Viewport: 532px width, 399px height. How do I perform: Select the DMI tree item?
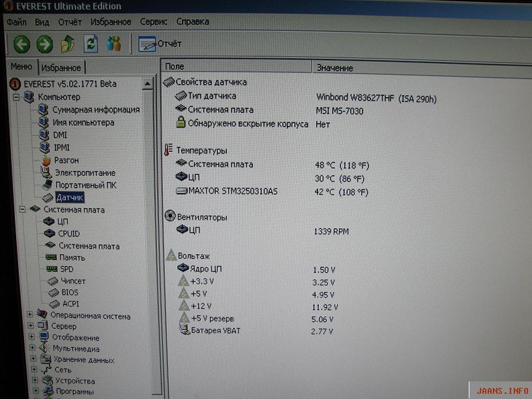[x=60, y=136]
